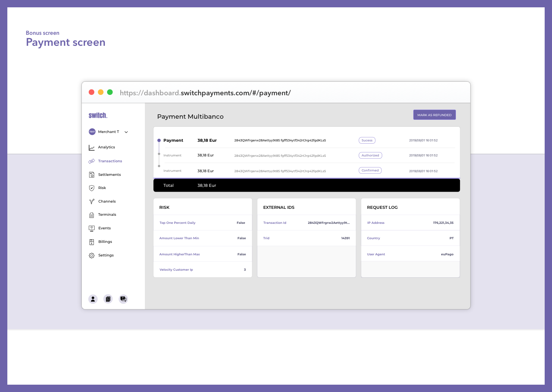Open the Billings menu item
Viewport: 552px width, 392px height.
tap(105, 242)
